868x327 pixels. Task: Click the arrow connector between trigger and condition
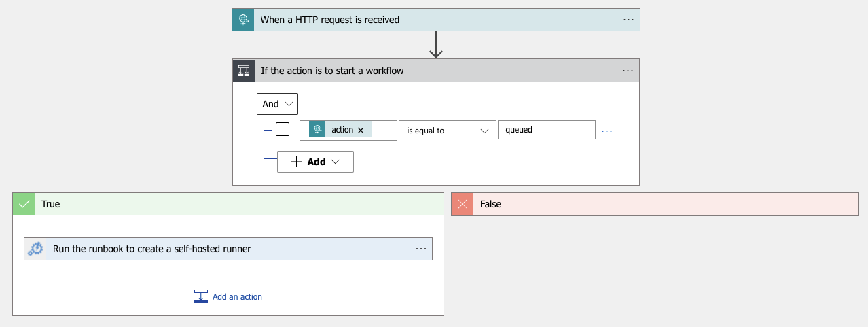[x=436, y=45]
